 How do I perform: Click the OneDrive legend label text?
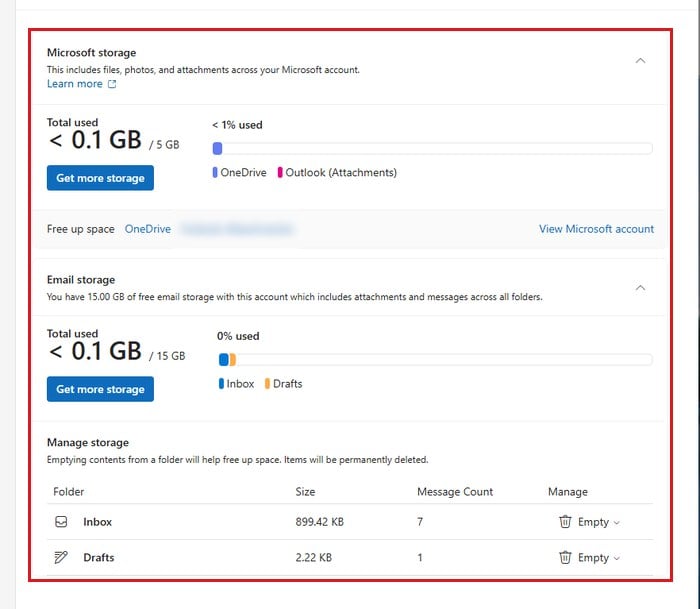[x=243, y=172]
